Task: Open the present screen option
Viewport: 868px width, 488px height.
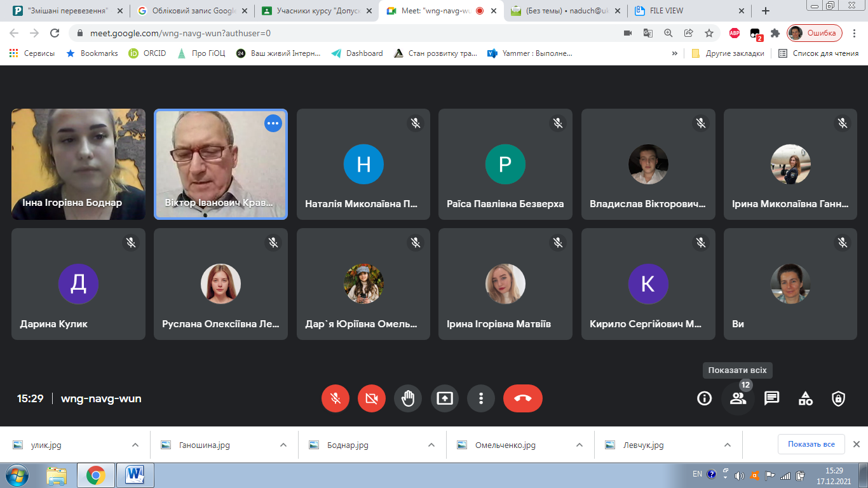Action: point(445,398)
